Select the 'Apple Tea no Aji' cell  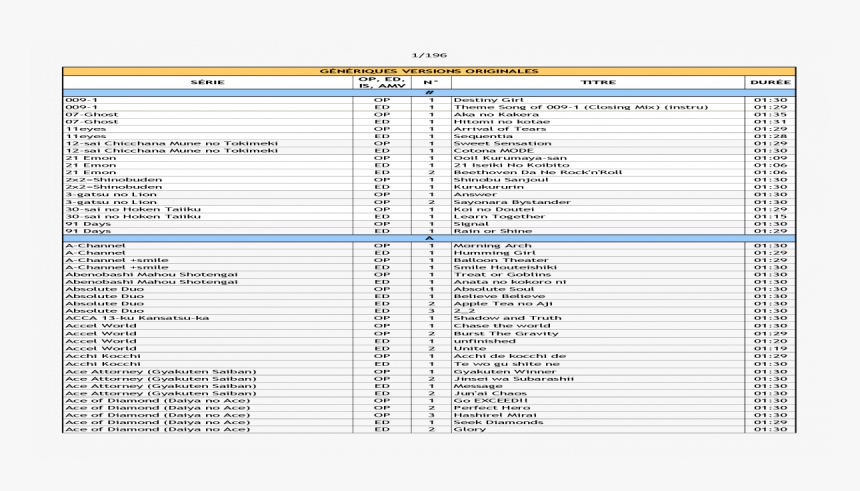click(x=598, y=303)
